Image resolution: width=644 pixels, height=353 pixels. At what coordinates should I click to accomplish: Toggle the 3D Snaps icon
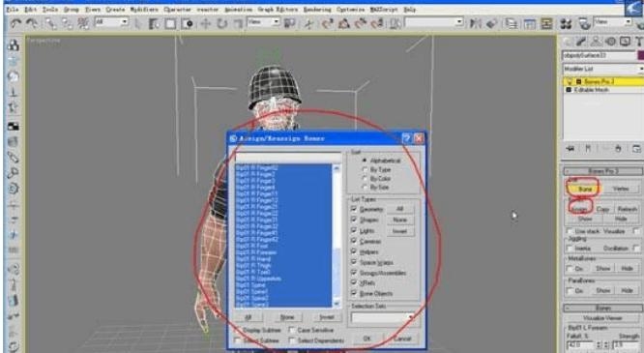pyautogui.click(x=328, y=23)
